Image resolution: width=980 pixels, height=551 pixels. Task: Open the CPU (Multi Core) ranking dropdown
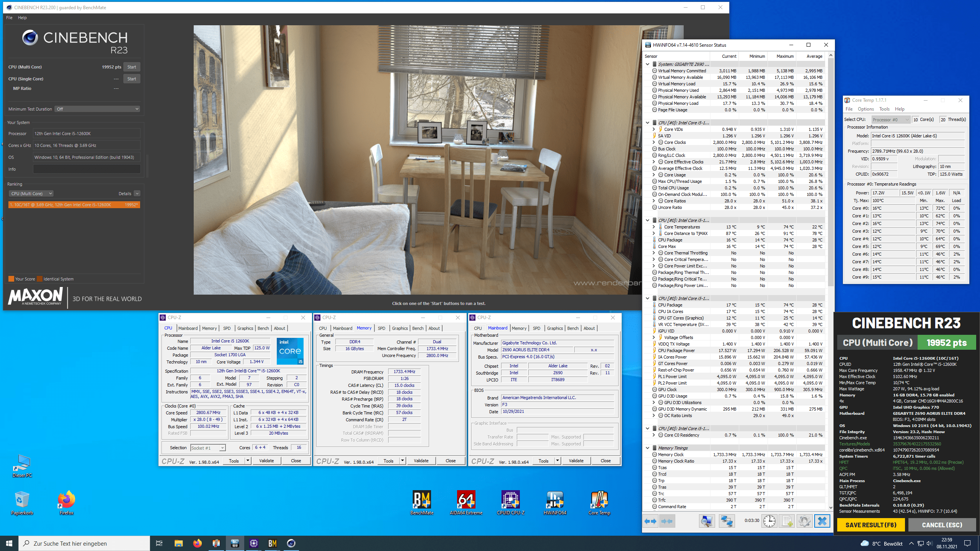pyautogui.click(x=31, y=194)
